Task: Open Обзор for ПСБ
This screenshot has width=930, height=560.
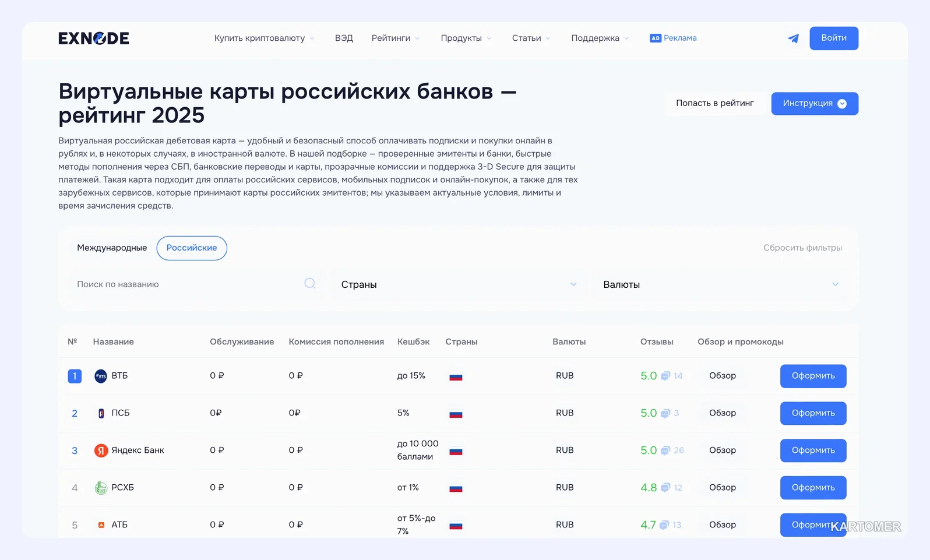Action: pos(723,413)
